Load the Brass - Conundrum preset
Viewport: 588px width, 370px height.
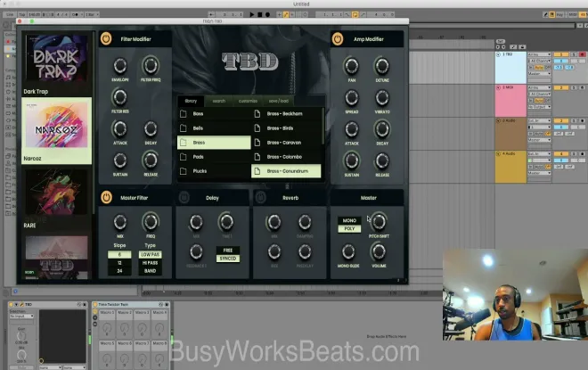(x=286, y=171)
